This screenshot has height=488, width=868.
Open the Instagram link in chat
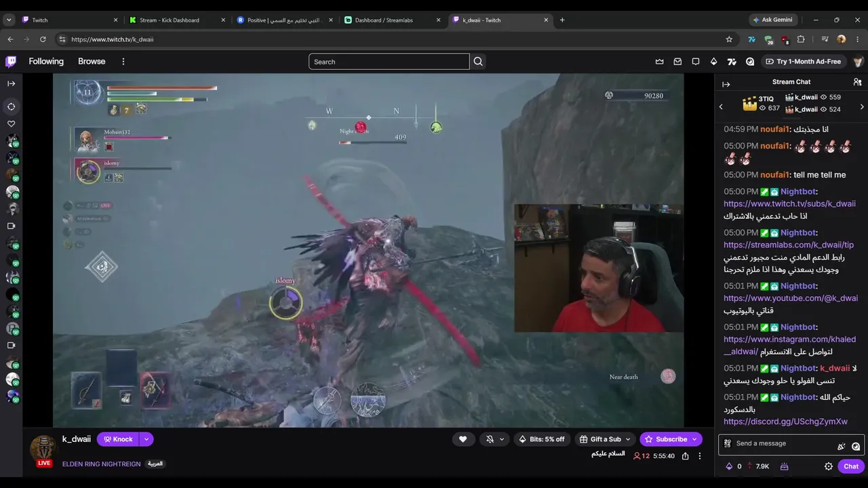click(x=789, y=345)
